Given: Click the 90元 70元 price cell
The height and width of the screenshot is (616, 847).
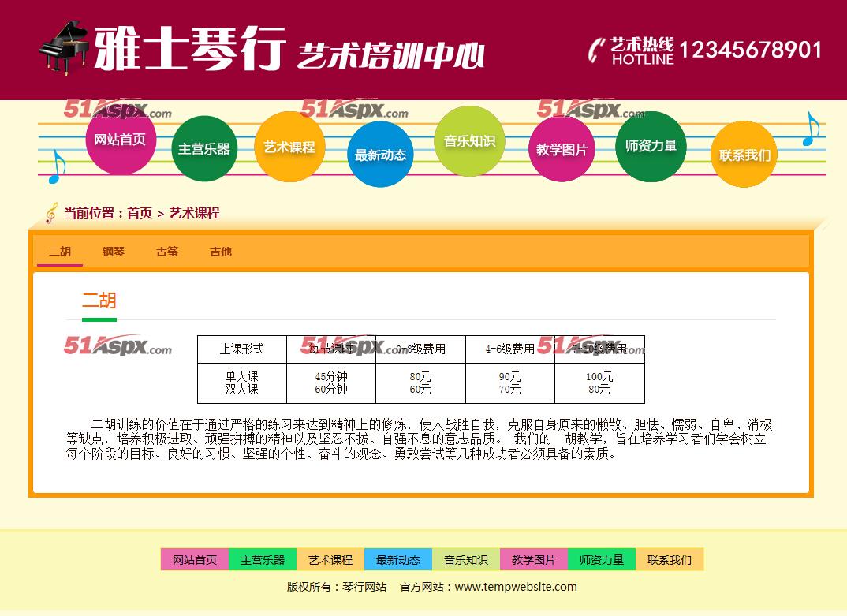Looking at the screenshot, I should (x=510, y=383).
